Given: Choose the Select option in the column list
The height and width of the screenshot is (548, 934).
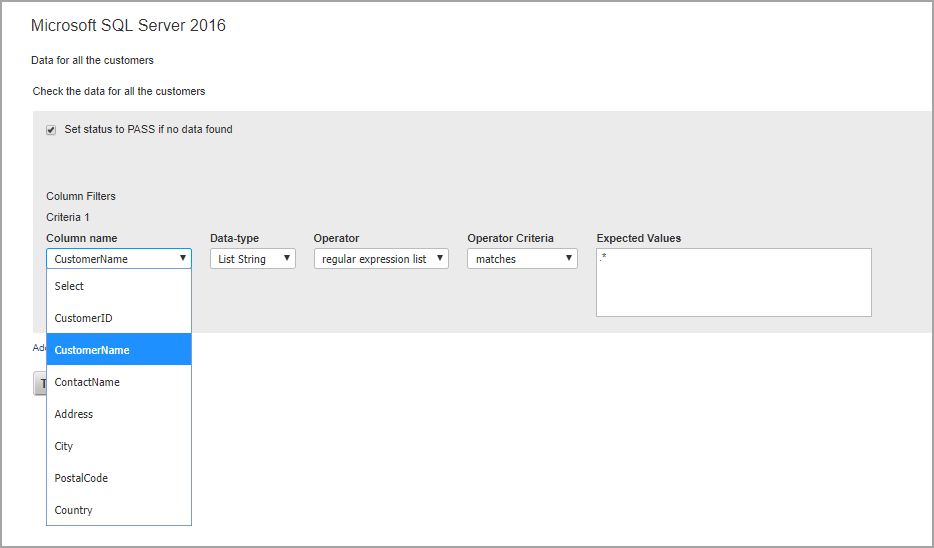Looking at the screenshot, I should (118, 286).
